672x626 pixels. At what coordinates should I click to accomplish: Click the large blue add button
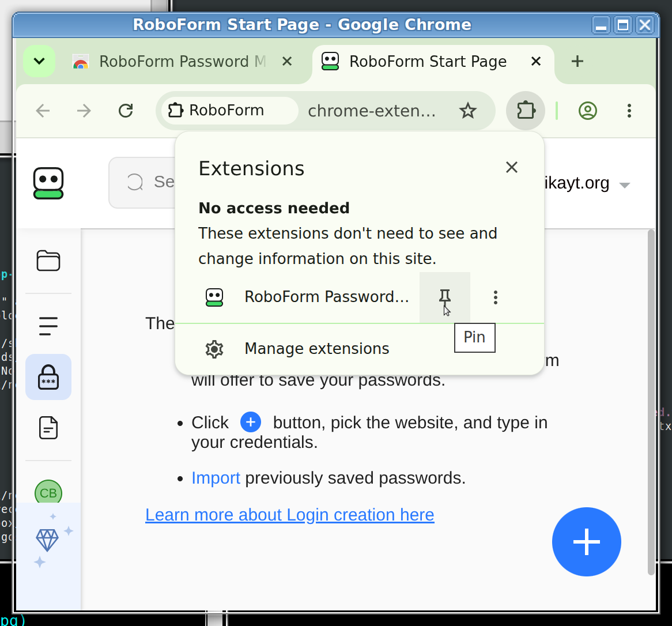tap(586, 542)
